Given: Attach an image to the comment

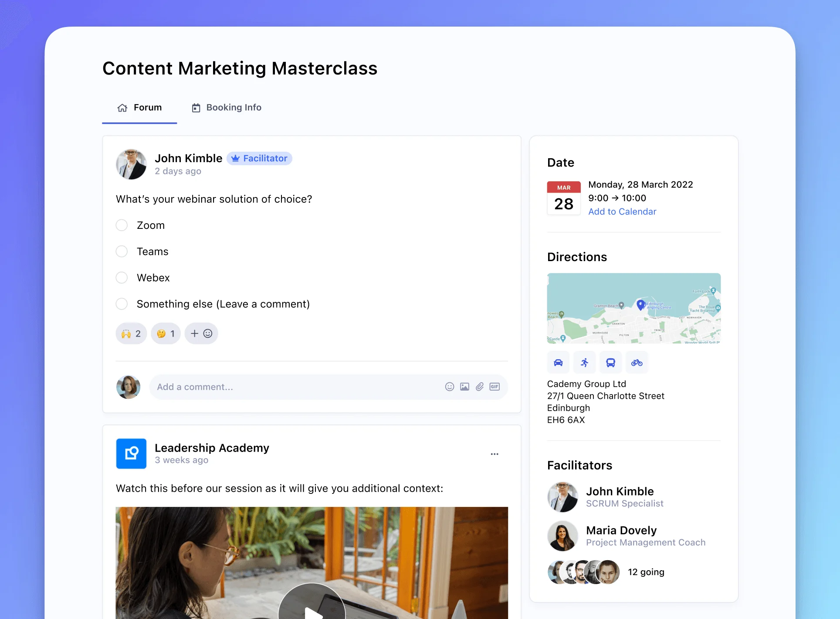Looking at the screenshot, I should (464, 387).
